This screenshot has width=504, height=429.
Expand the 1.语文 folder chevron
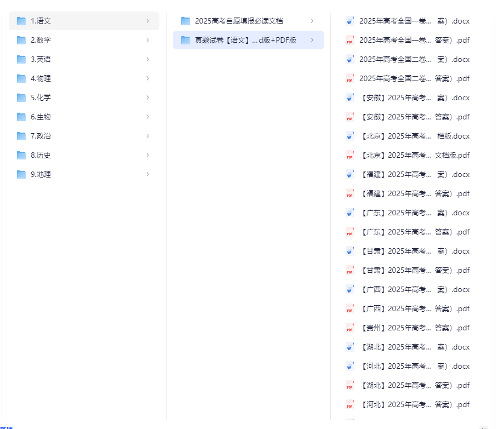coord(147,21)
